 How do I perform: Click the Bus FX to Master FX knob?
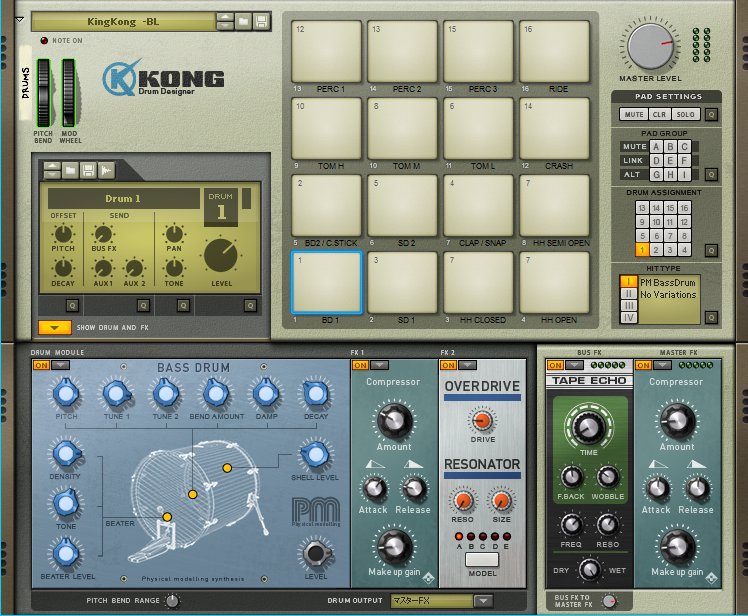pyautogui.click(x=610, y=601)
